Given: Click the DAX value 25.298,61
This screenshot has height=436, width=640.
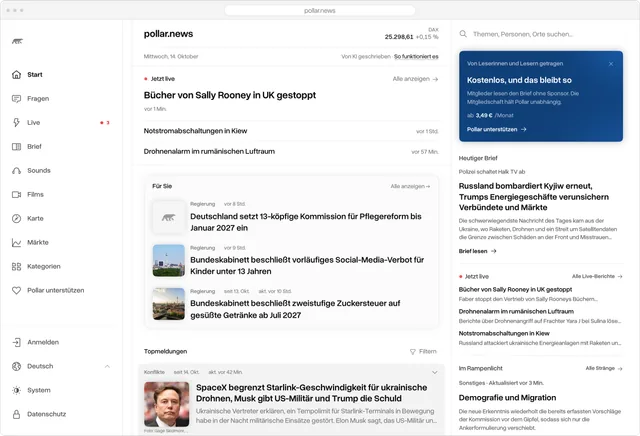Looking at the screenshot, I should coord(399,37).
